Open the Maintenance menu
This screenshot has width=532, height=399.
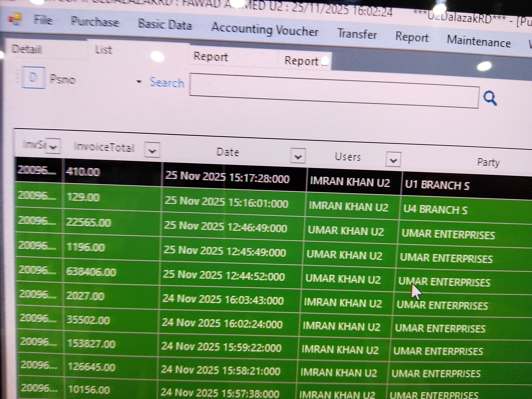(x=478, y=42)
